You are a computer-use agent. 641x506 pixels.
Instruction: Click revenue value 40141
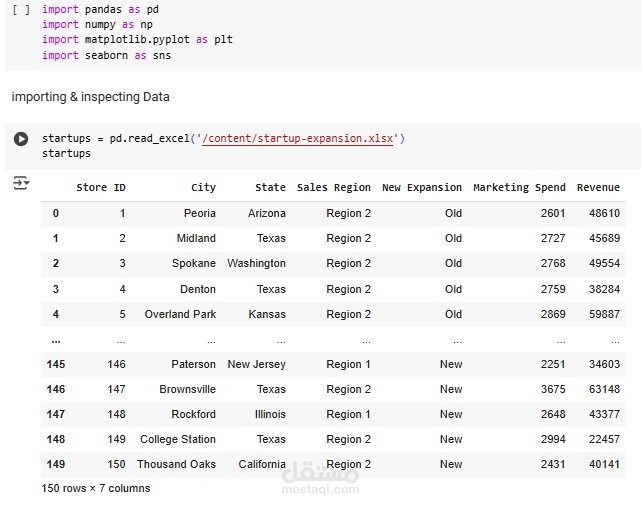pyautogui.click(x=604, y=464)
